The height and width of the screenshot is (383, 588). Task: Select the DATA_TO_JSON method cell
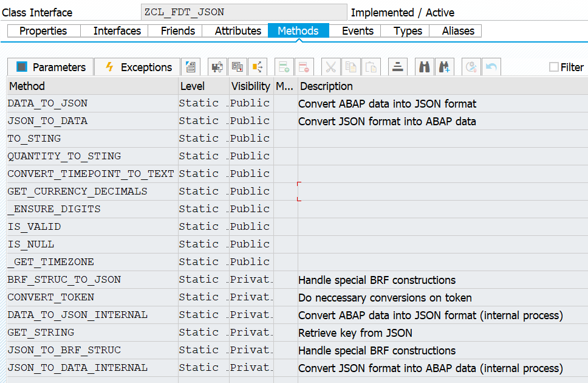92,103
